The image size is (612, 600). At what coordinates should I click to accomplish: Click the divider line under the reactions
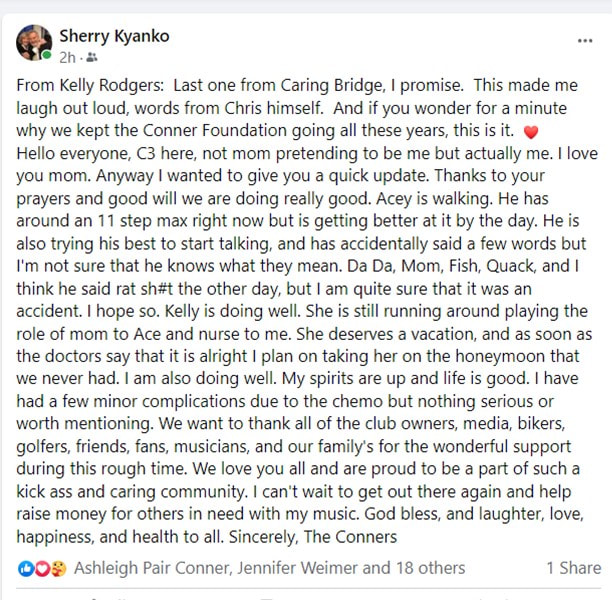tap(308, 588)
